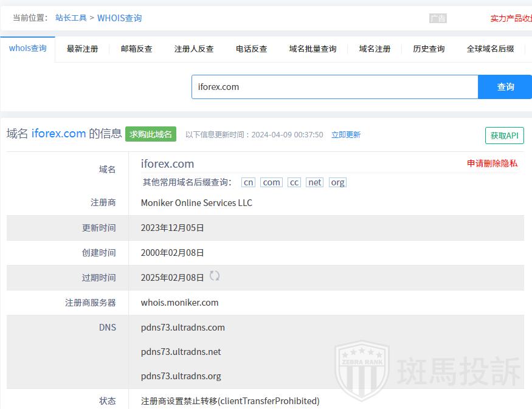Select the net domain suffix

coord(314,182)
